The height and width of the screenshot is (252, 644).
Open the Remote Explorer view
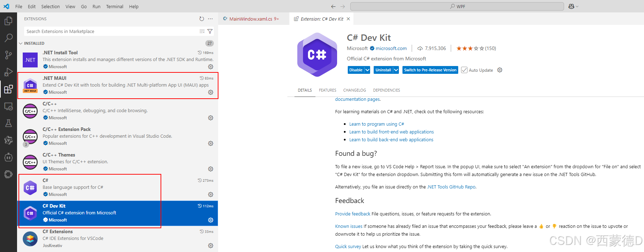tap(8, 106)
